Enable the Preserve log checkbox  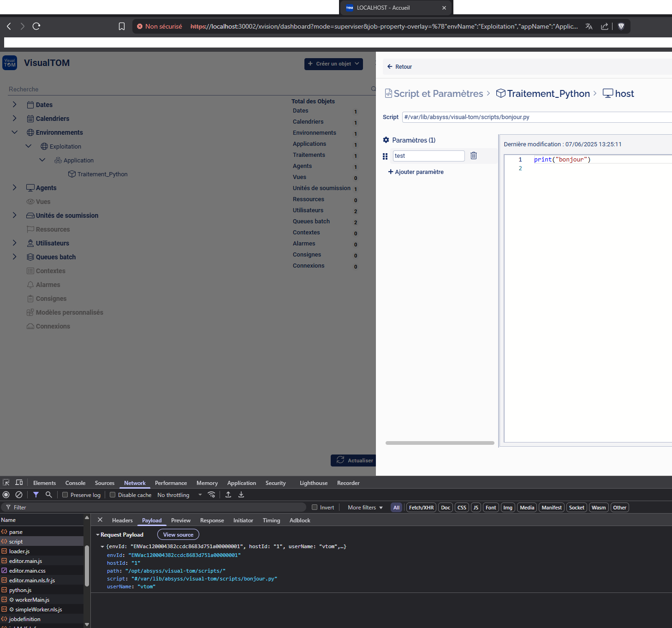coord(65,495)
